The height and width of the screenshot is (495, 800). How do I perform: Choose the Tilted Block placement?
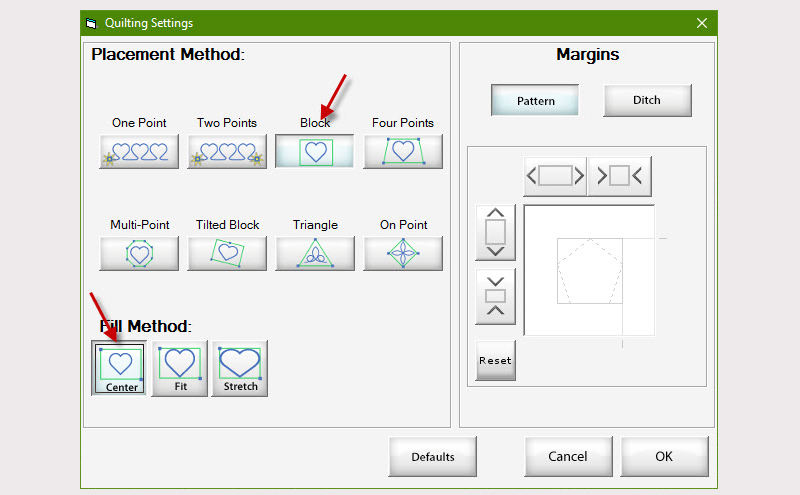tap(227, 253)
